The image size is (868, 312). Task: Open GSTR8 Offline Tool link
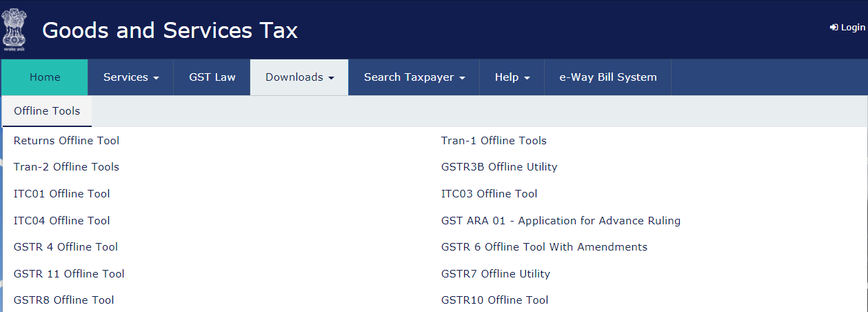tap(63, 300)
